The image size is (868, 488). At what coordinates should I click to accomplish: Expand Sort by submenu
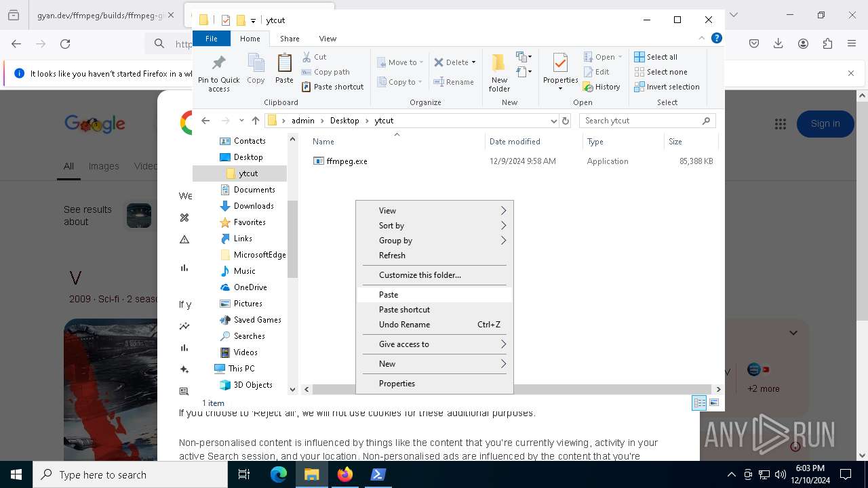coord(435,226)
